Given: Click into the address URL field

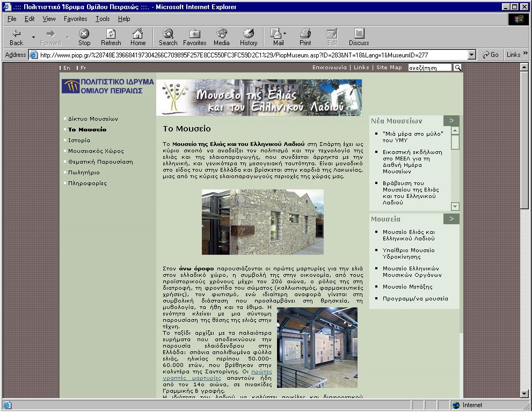Looking at the screenshot, I should pyautogui.click(x=253, y=55).
